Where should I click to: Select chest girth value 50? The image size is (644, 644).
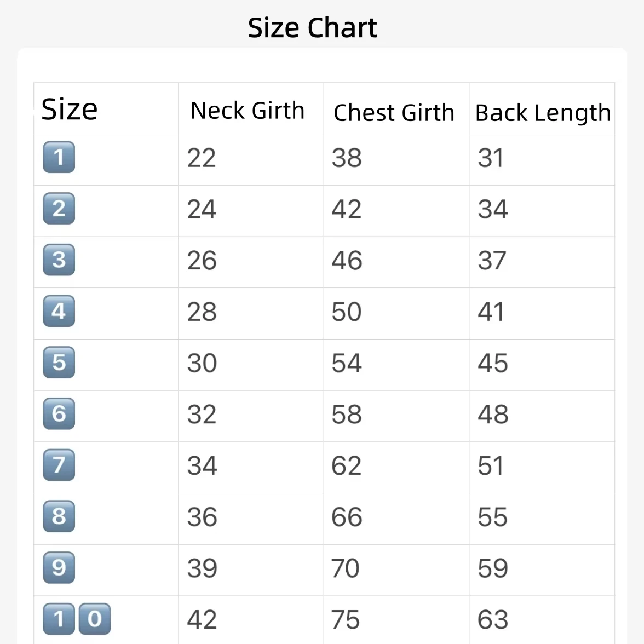(x=347, y=312)
